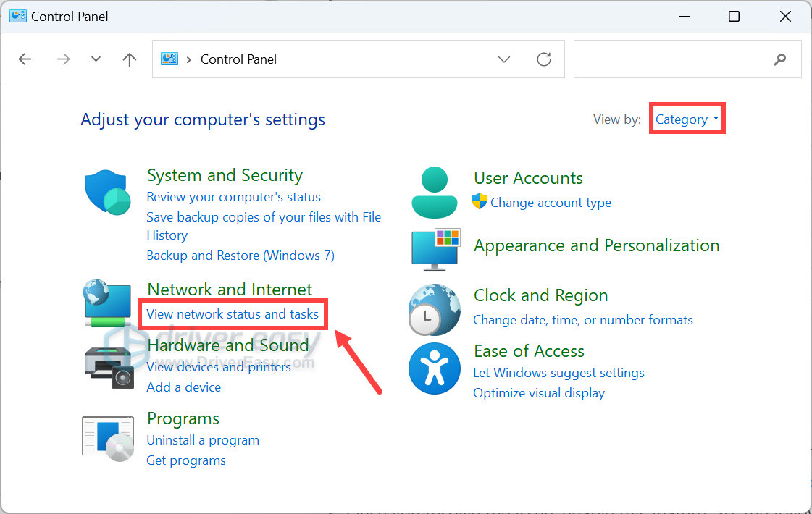
Task: Select the Hardware and Sound printer icon
Action: click(x=107, y=362)
